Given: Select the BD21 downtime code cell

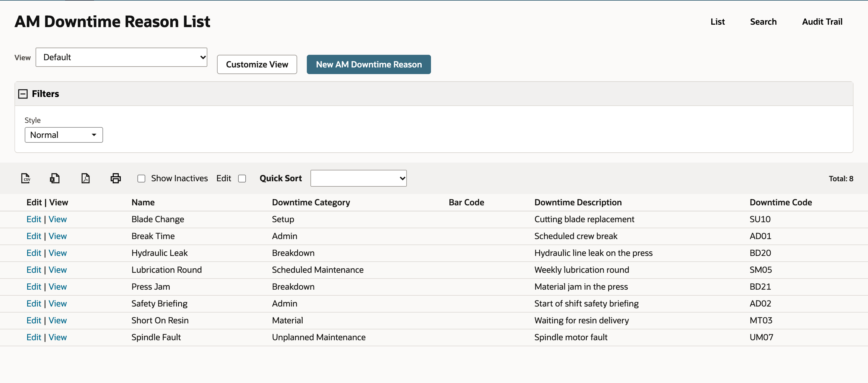Looking at the screenshot, I should click(760, 287).
